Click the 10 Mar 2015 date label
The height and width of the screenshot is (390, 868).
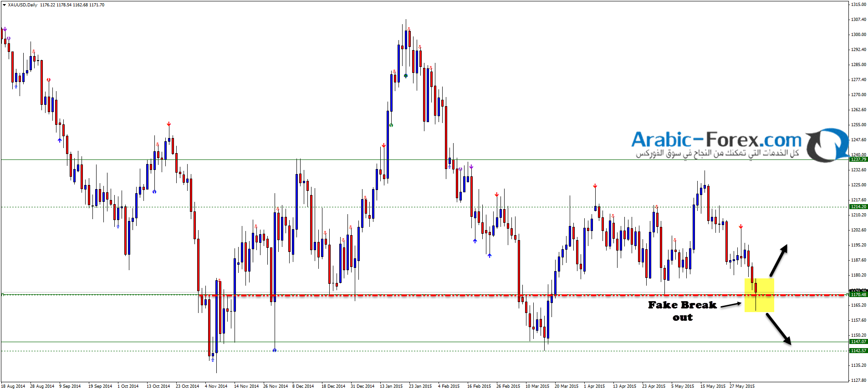(537, 386)
